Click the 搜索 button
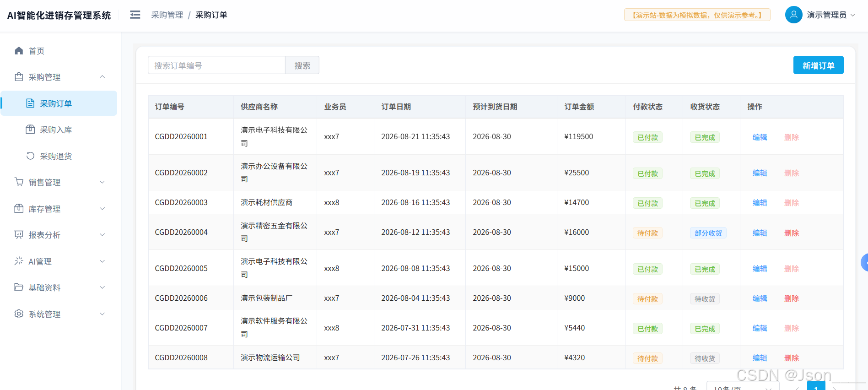868x390 pixels. coord(302,65)
